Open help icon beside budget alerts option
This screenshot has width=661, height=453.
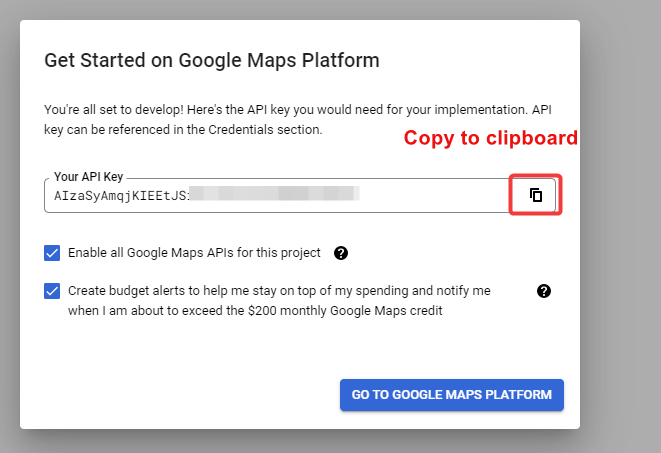coord(544,291)
